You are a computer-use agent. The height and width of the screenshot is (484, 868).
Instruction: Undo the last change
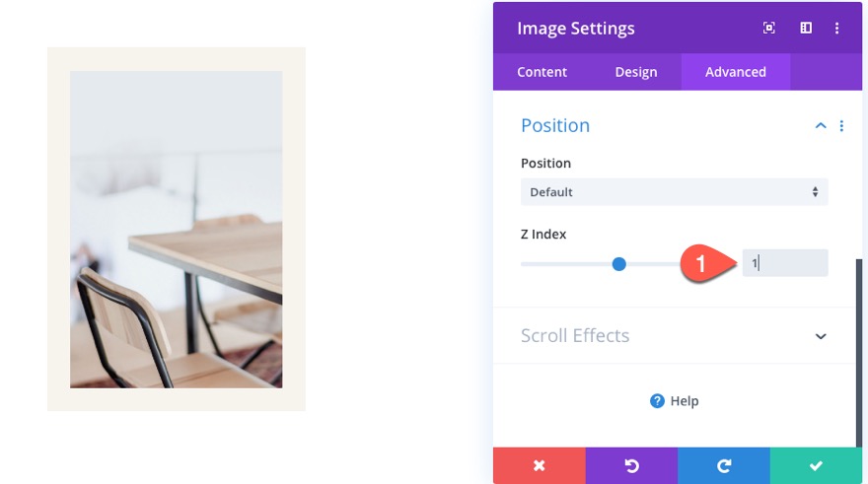[x=631, y=465]
